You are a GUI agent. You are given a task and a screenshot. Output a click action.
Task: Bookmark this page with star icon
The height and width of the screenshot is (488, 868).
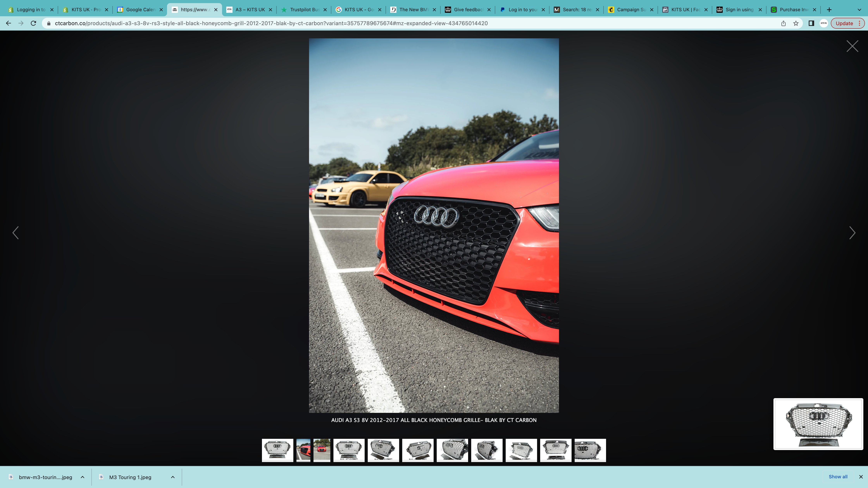click(796, 23)
